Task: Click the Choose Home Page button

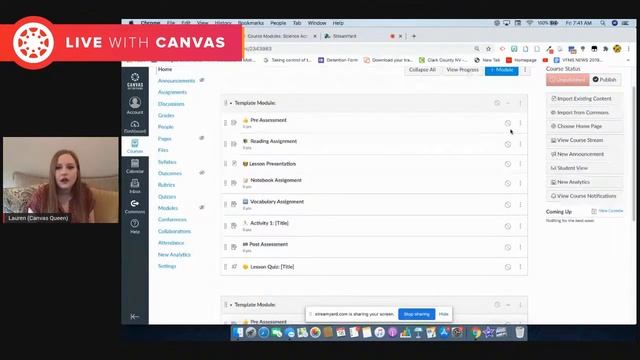Action: [584, 127]
